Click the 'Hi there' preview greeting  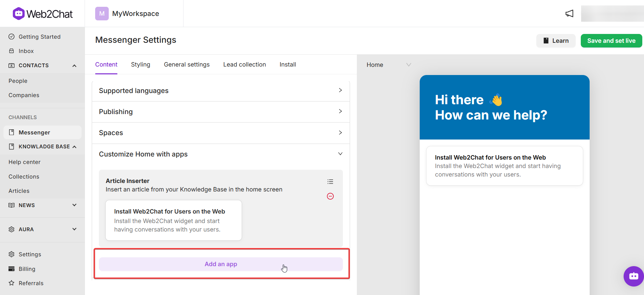click(459, 100)
